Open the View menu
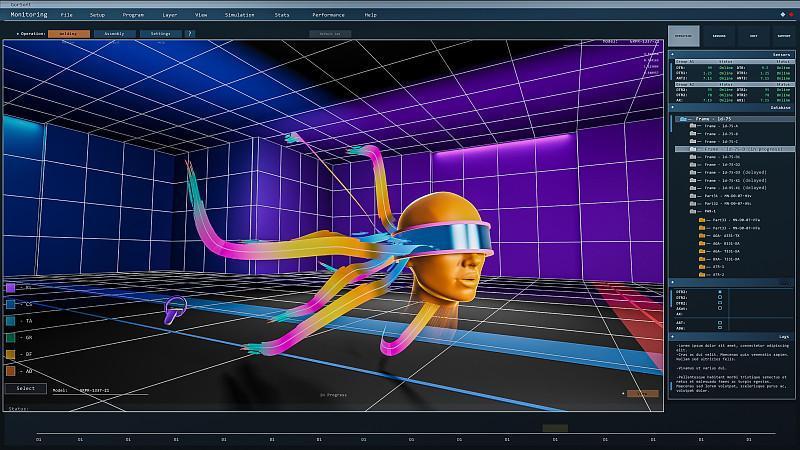The width and height of the screenshot is (800, 450). pos(201,15)
